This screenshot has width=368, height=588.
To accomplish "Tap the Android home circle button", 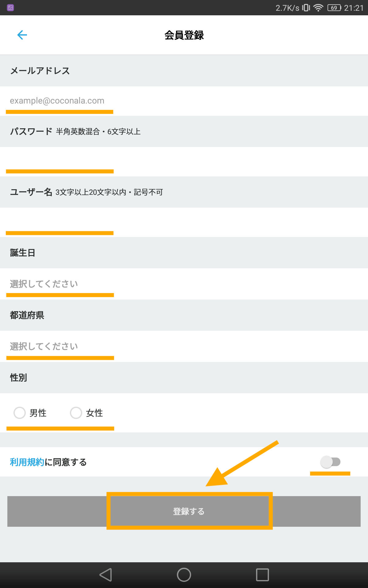I will point(184,575).
